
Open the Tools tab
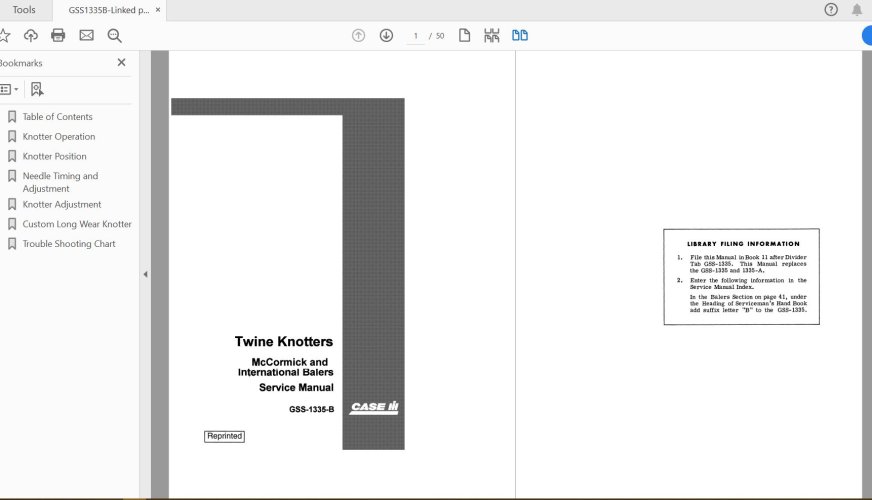coord(24,10)
